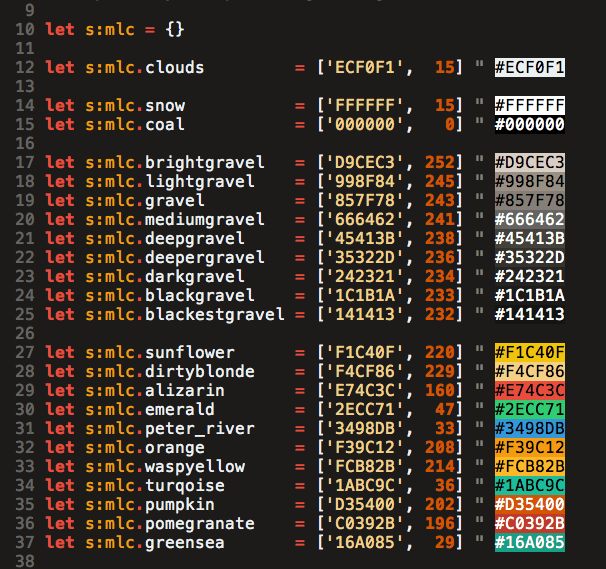The height and width of the screenshot is (569, 606).
Task: Click the identifier 'mediumgravel'
Action: point(205,219)
